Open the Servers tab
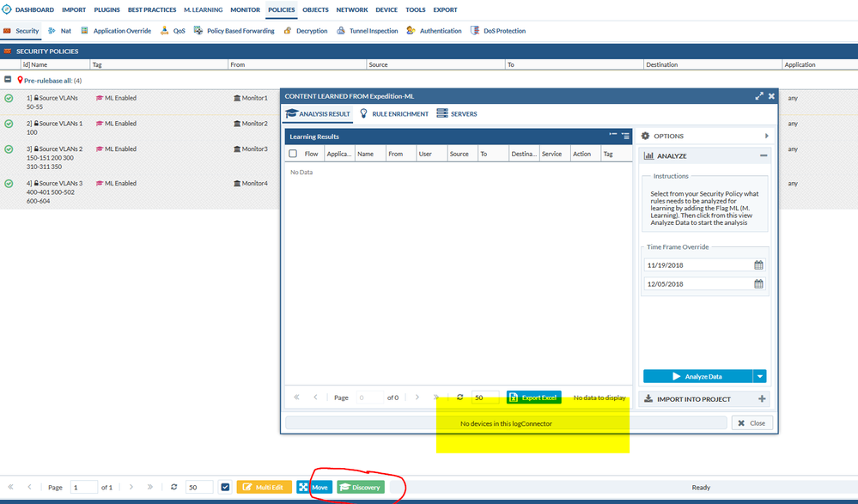Viewport: 858px width, 504px height. (457, 113)
